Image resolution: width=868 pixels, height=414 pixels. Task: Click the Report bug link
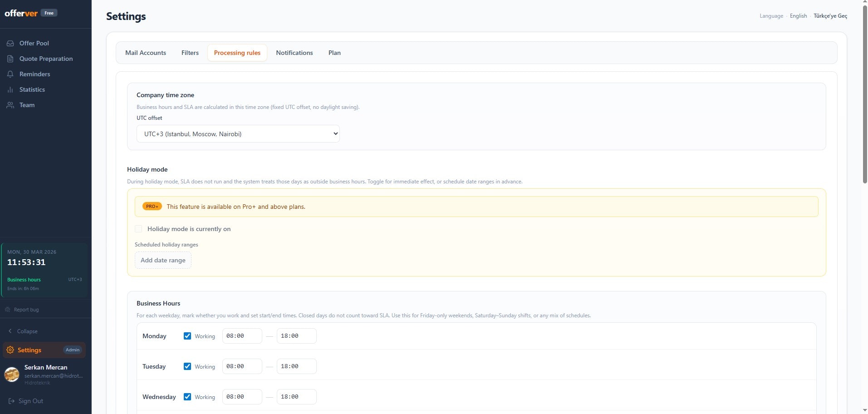tap(22, 310)
